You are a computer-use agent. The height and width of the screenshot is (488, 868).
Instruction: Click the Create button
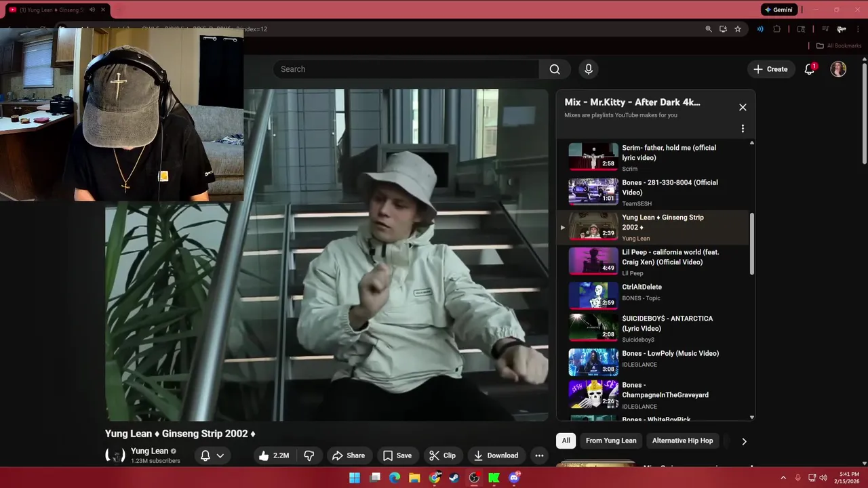(771, 69)
